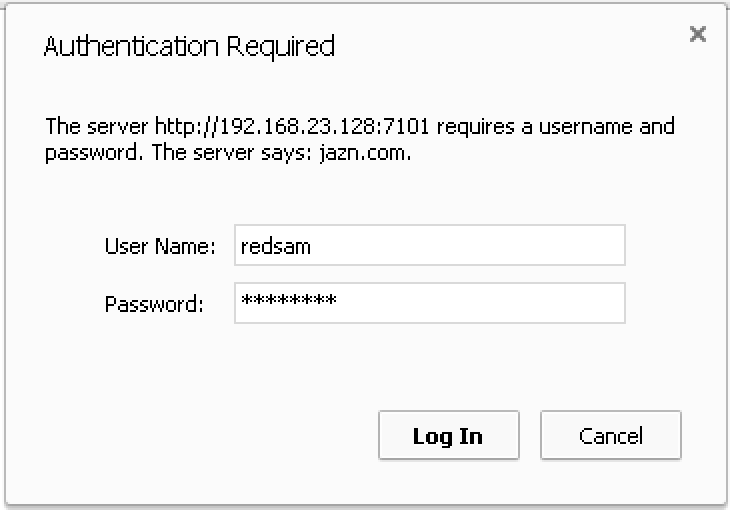Viewport: 730px width, 510px height.
Task: Cancel the authentication prompt
Action: point(611,435)
